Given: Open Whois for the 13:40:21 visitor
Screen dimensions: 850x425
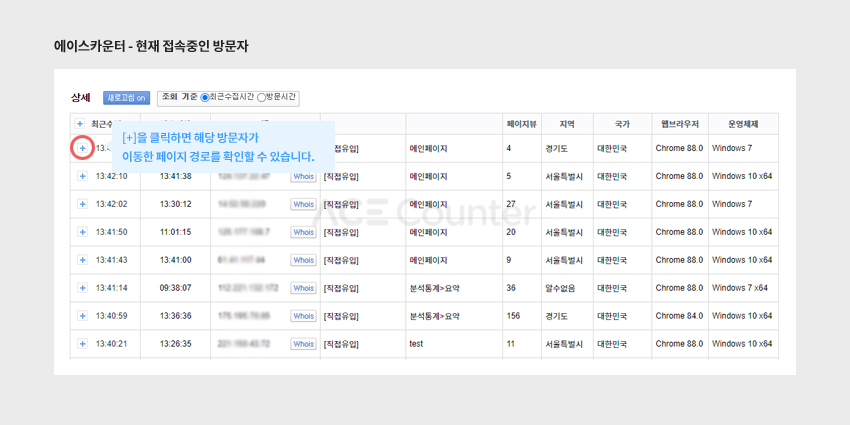Looking at the screenshot, I should pos(303,344).
